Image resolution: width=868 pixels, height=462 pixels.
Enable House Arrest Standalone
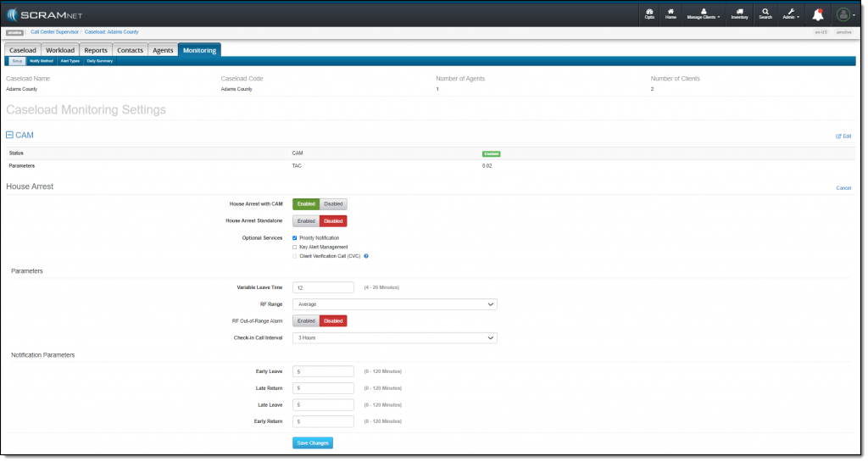click(306, 221)
